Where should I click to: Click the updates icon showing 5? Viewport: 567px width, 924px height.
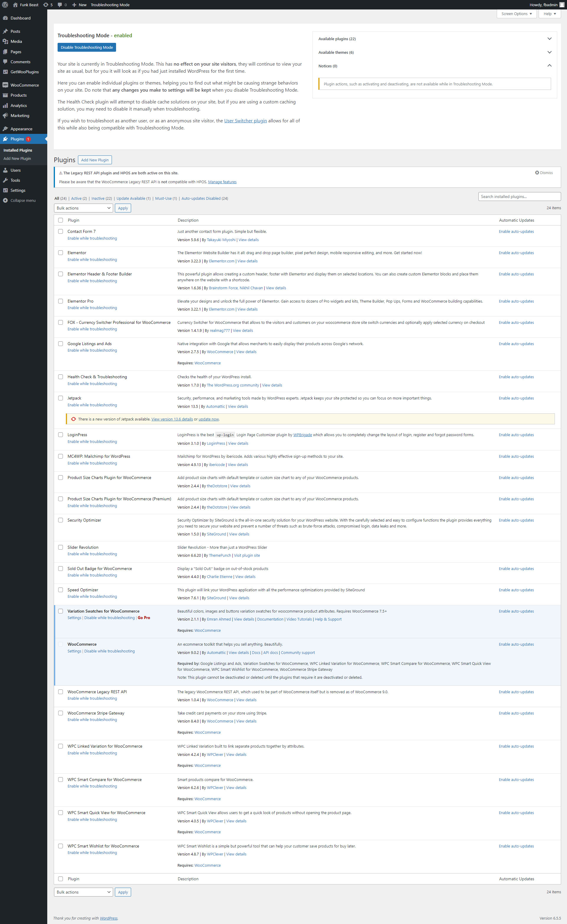[x=46, y=5]
